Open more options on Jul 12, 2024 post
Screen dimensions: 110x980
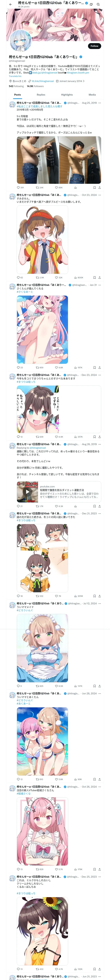99,604
